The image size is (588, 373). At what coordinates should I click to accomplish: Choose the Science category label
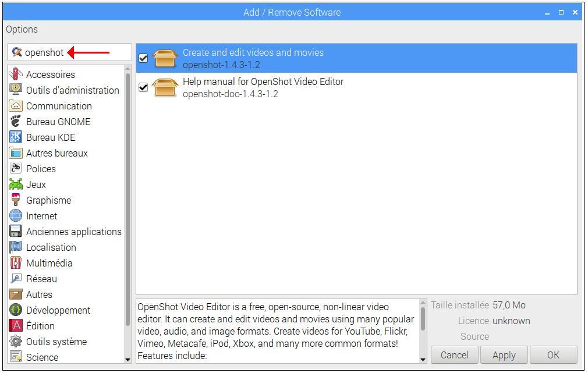(x=42, y=358)
